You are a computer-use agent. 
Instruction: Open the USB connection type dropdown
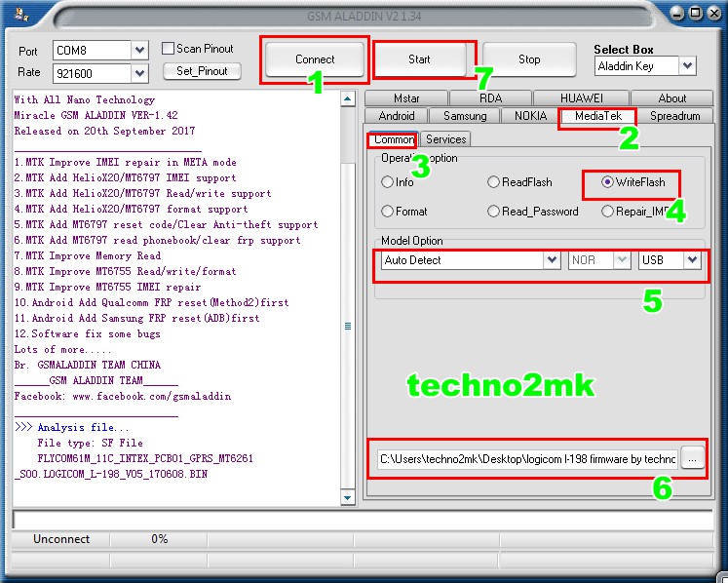point(692,260)
